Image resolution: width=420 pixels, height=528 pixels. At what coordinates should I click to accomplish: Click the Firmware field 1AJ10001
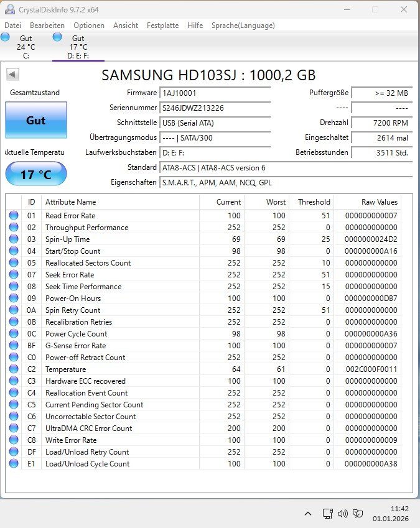215,93
